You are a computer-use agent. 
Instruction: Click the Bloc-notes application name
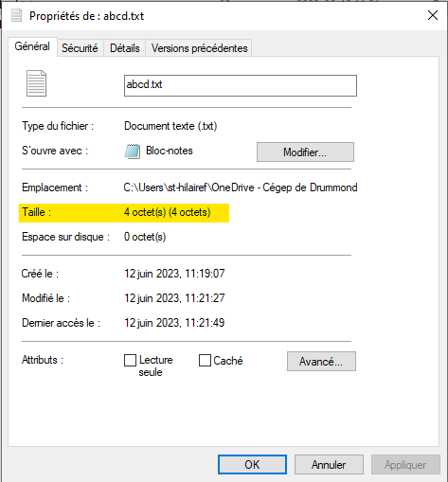(x=170, y=151)
